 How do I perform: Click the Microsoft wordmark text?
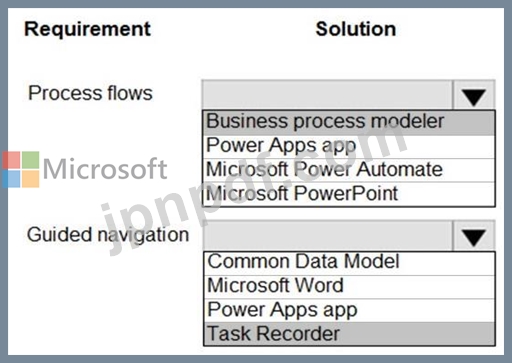(105, 169)
